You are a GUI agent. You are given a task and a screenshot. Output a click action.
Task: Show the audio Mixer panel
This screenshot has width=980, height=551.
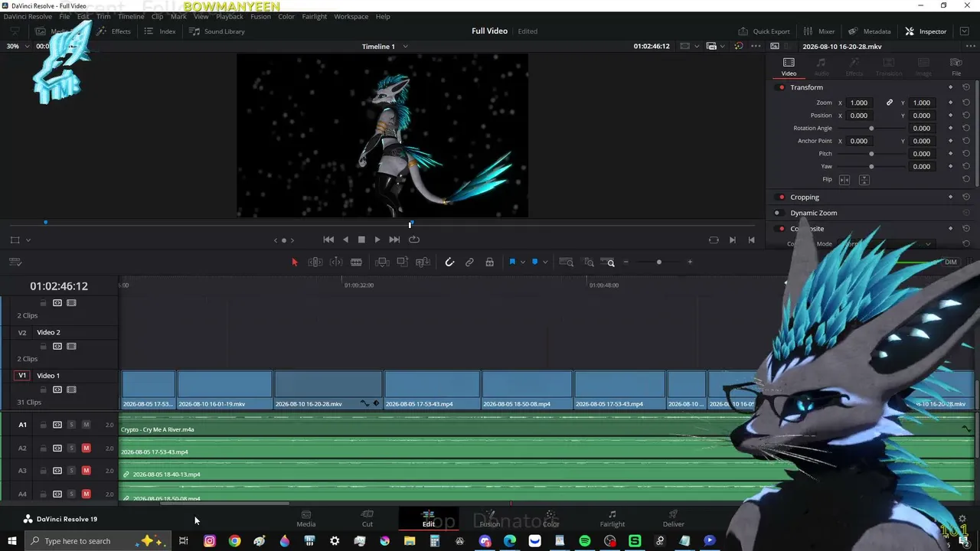coord(818,31)
